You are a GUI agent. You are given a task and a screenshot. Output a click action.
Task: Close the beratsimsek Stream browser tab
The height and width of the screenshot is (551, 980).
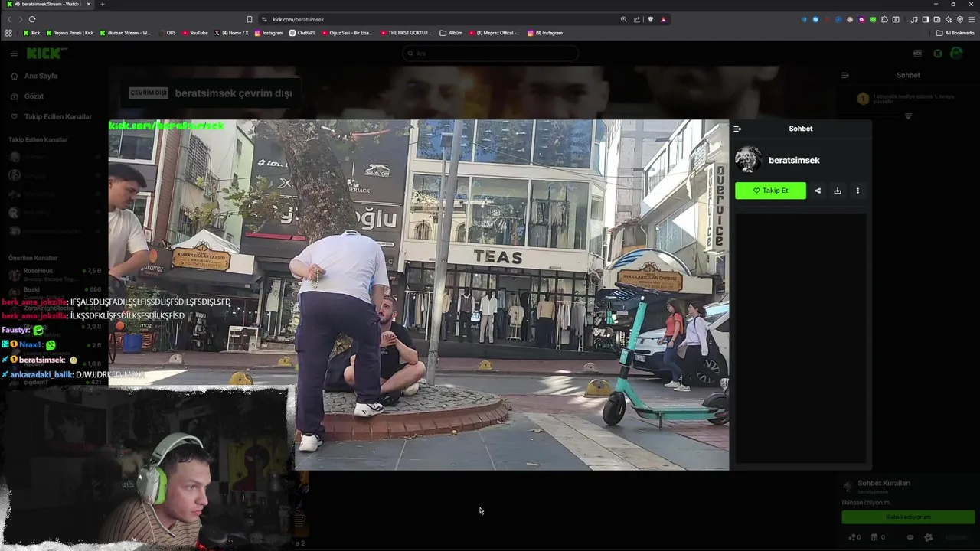[88, 4]
